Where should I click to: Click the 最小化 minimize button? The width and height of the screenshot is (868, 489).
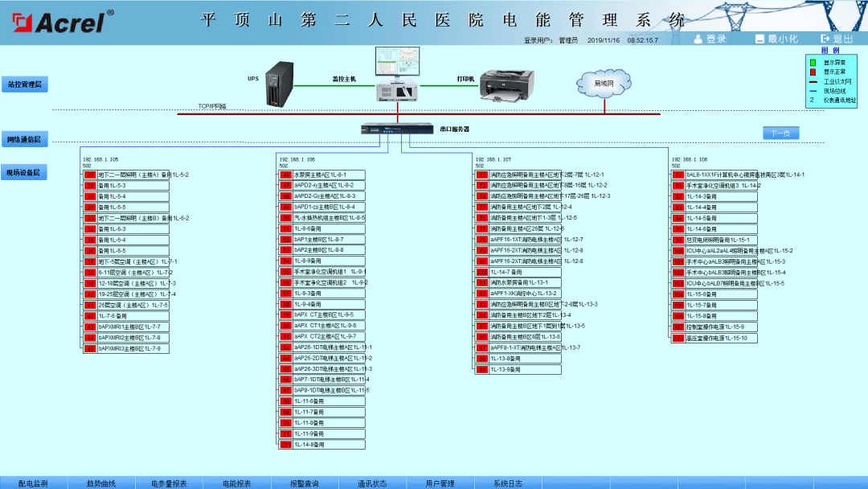tap(776, 39)
